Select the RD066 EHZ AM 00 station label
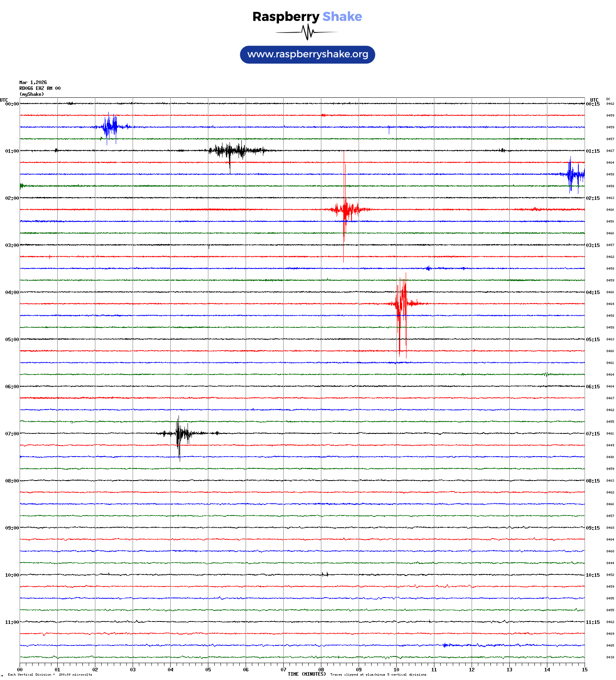Image resolution: width=616 pixels, height=680 pixels. point(40,88)
